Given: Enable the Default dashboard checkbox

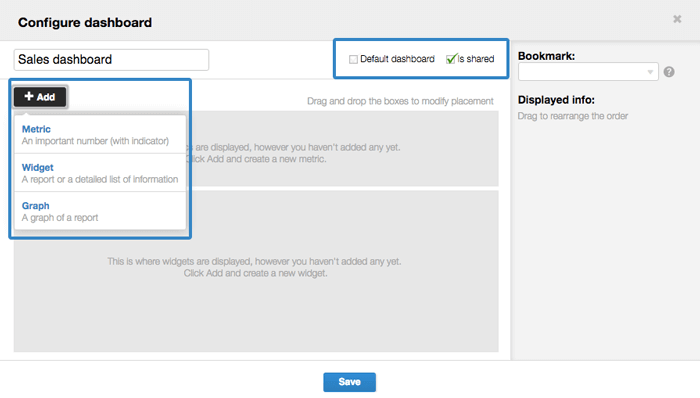Looking at the screenshot, I should click(x=353, y=59).
